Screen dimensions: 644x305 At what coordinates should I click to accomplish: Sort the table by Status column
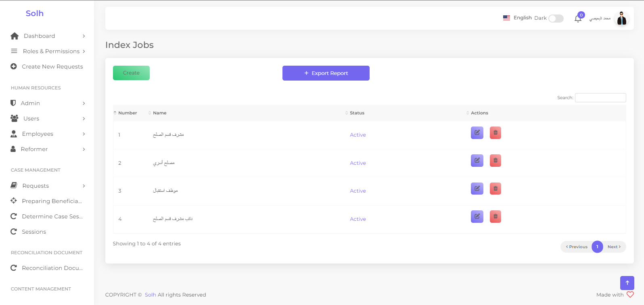point(357,113)
